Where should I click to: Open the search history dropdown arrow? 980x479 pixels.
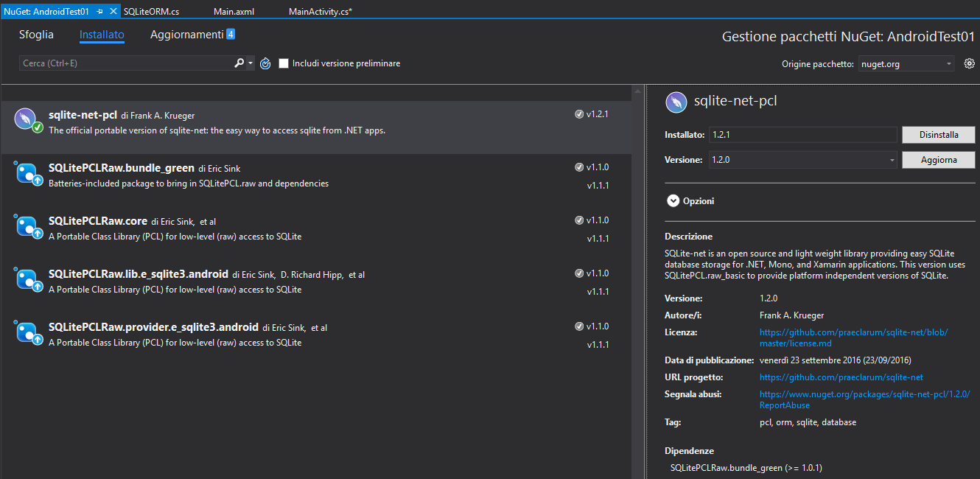[251, 63]
